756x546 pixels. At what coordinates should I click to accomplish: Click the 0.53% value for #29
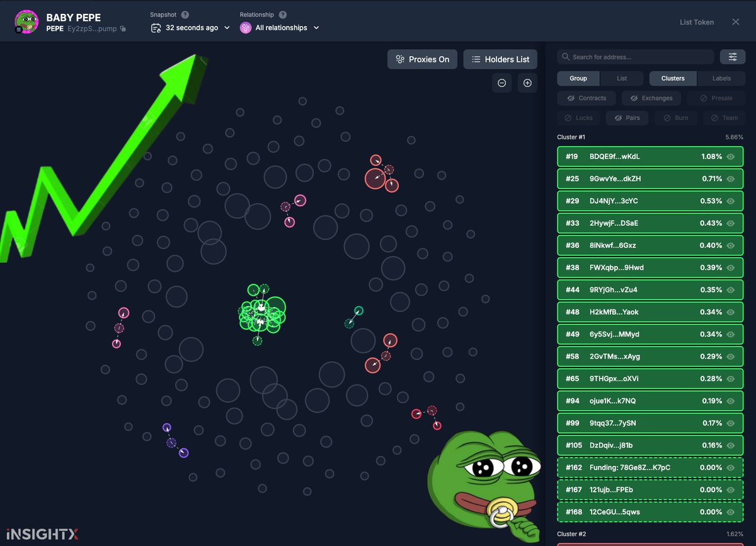point(712,201)
